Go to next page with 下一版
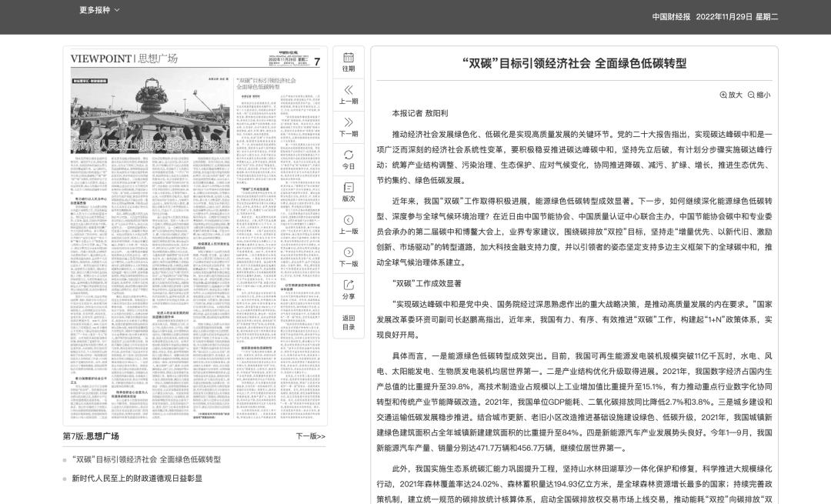 [x=349, y=257]
